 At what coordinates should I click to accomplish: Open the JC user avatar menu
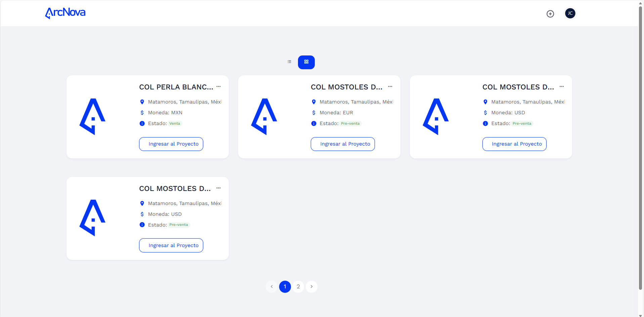(570, 13)
